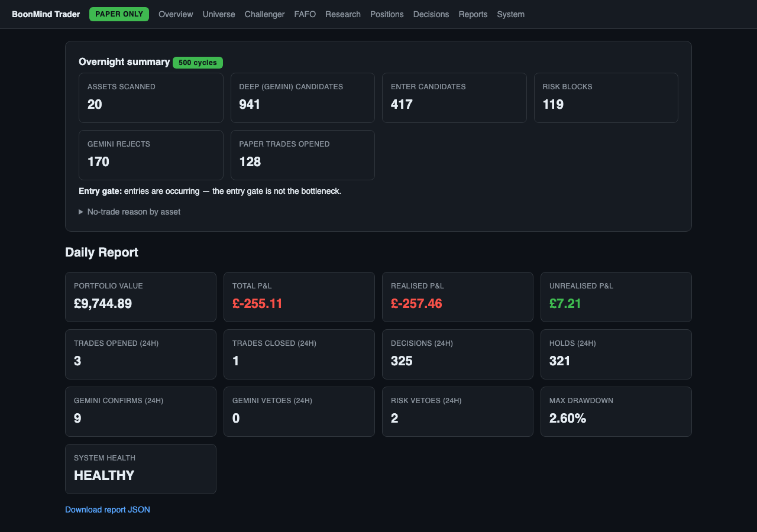Go to the System tab
This screenshot has width=757, height=532.
click(x=510, y=14)
